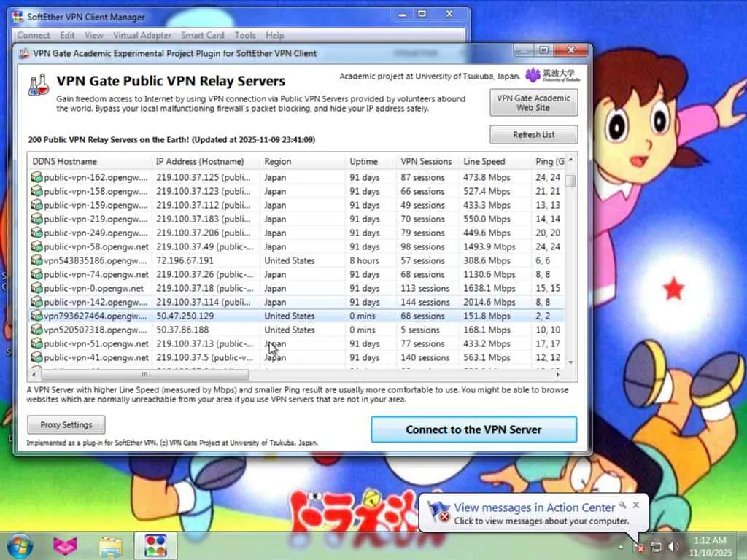This screenshot has width=747, height=560.
Task: Open Action Center balloon options wrench
Action: click(x=623, y=505)
